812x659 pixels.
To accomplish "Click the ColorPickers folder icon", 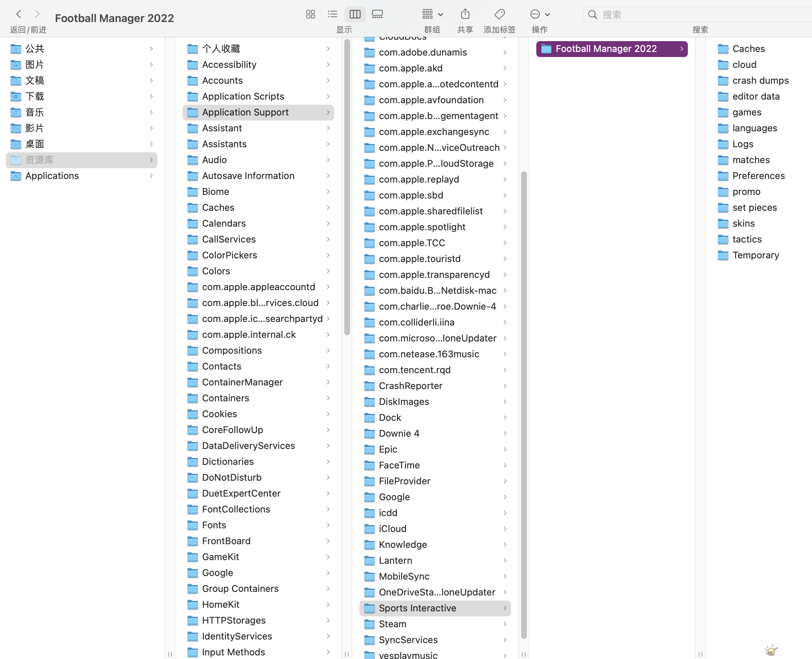I will pos(192,256).
